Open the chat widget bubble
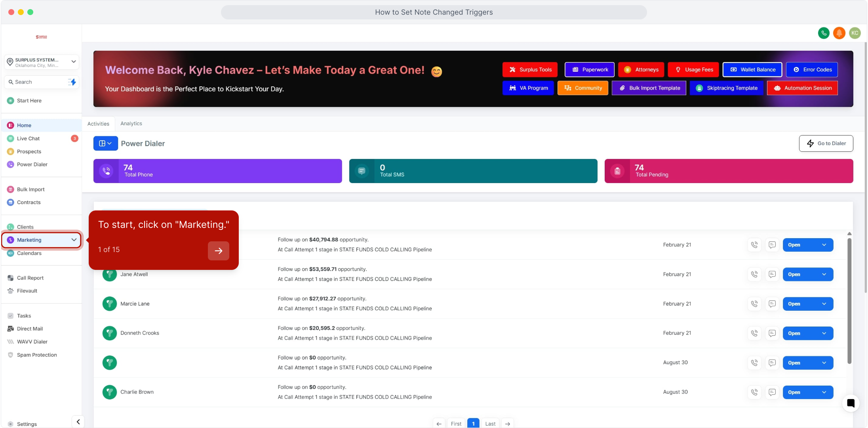Image resolution: width=868 pixels, height=428 pixels. (851, 403)
